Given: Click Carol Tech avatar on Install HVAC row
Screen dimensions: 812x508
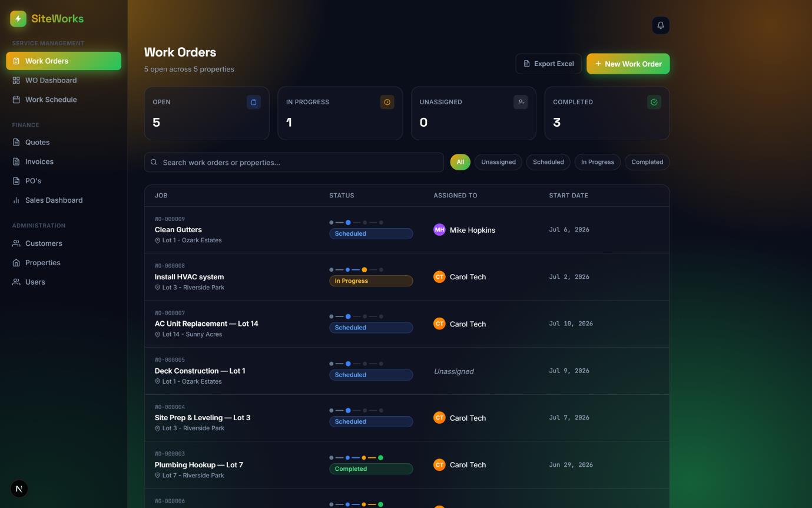Looking at the screenshot, I should (439, 277).
